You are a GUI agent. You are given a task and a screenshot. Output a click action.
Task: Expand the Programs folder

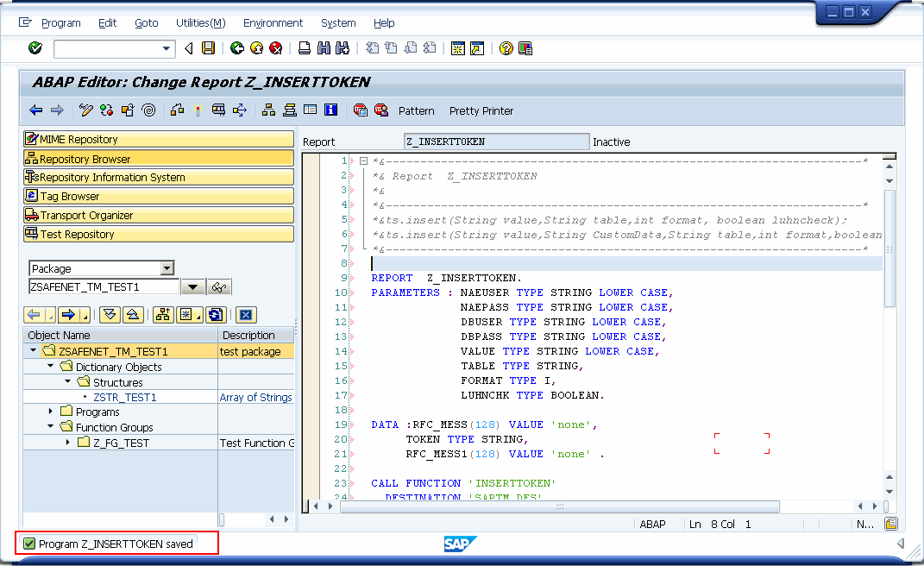pos(51,411)
